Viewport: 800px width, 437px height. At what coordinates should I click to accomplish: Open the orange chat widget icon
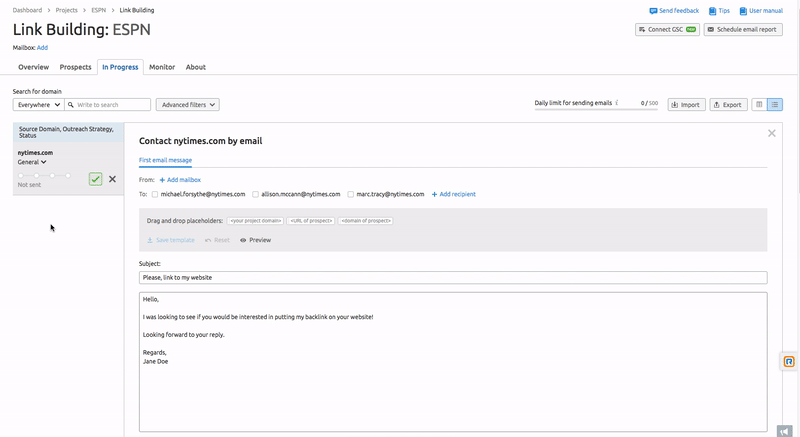[x=789, y=361]
